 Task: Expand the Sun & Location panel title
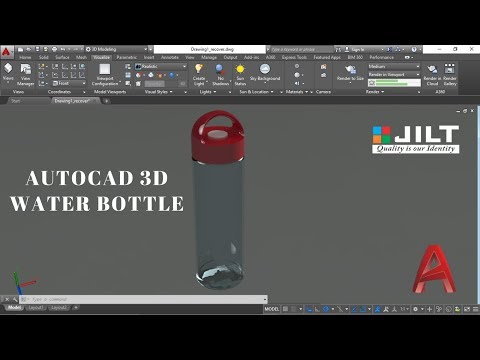[x=256, y=92]
